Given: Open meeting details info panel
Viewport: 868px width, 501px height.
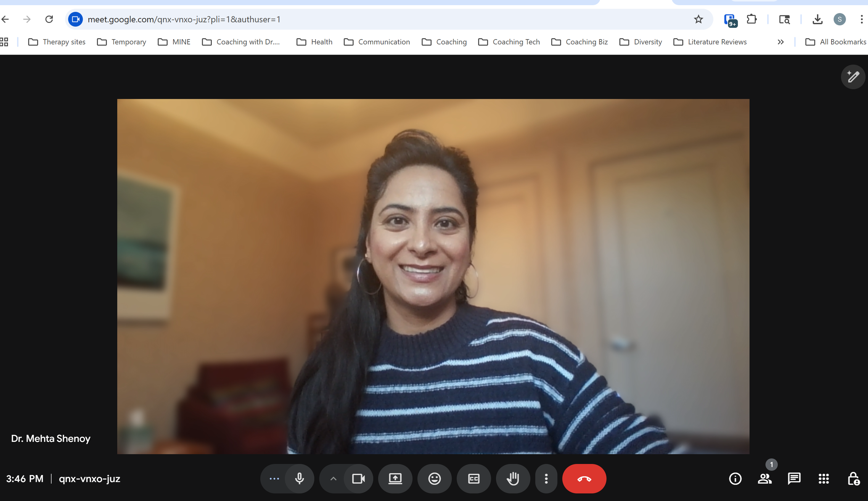Looking at the screenshot, I should tap(735, 479).
